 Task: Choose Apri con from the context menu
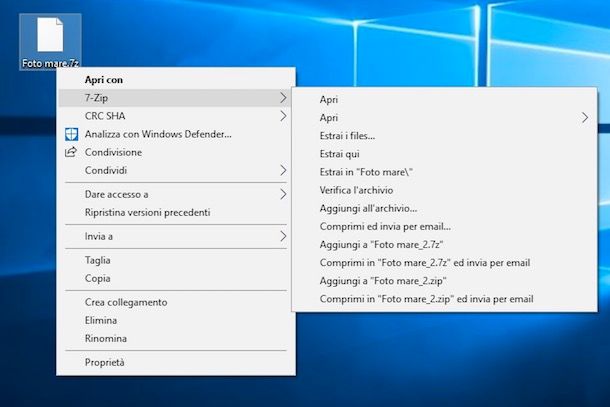coord(176,80)
